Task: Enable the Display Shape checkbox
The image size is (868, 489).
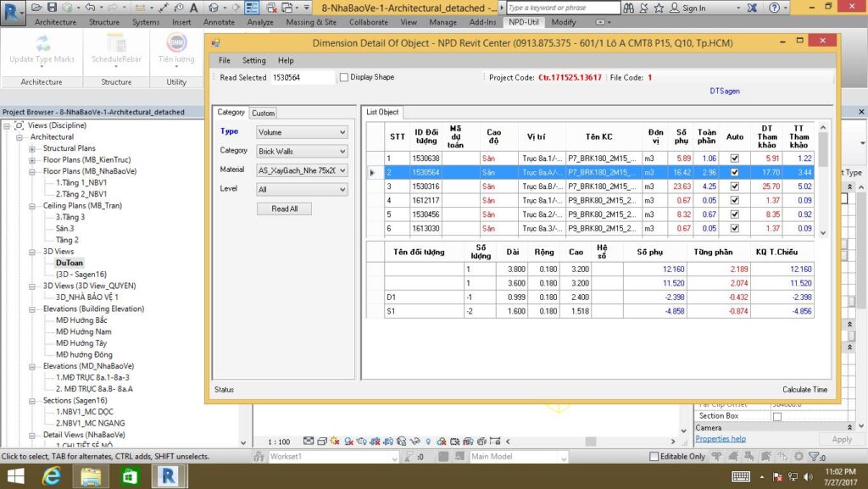Action: pos(344,77)
